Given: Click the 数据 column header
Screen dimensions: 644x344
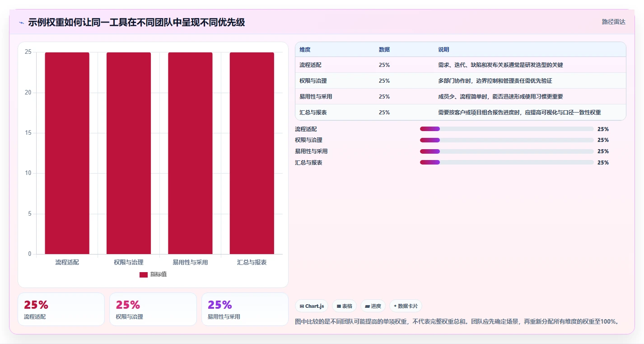Looking at the screenshot, I should (384, 50).
